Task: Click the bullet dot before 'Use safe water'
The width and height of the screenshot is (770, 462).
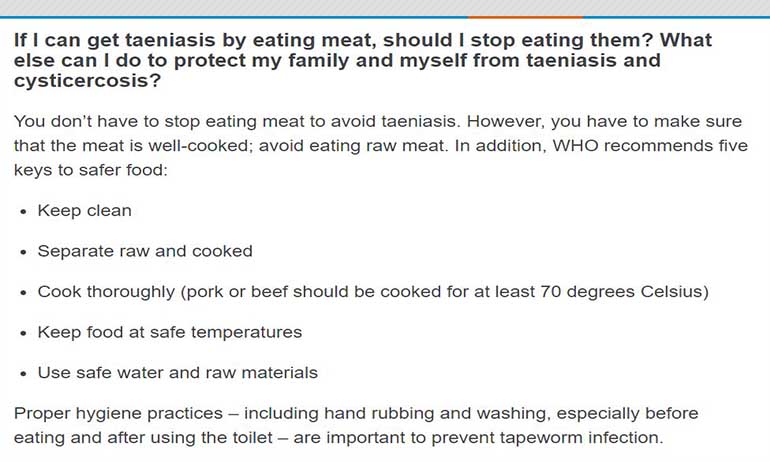Action: [24, 374]
